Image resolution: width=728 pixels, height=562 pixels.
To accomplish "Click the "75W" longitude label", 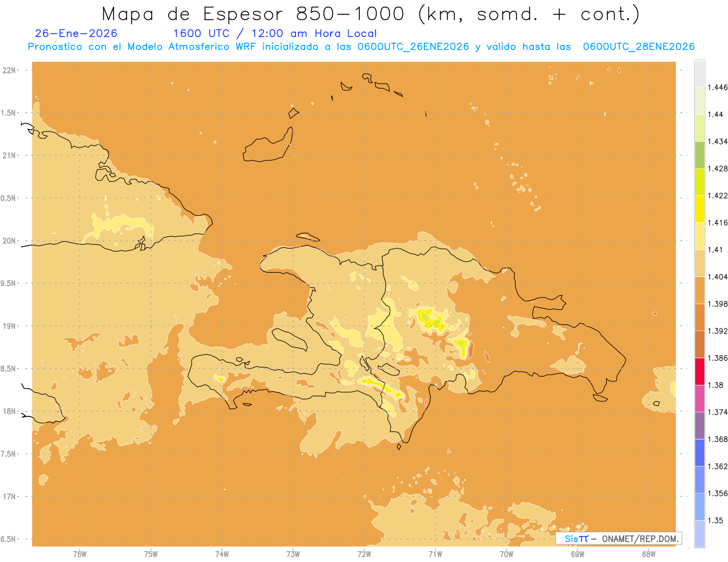I will point(151,554).
